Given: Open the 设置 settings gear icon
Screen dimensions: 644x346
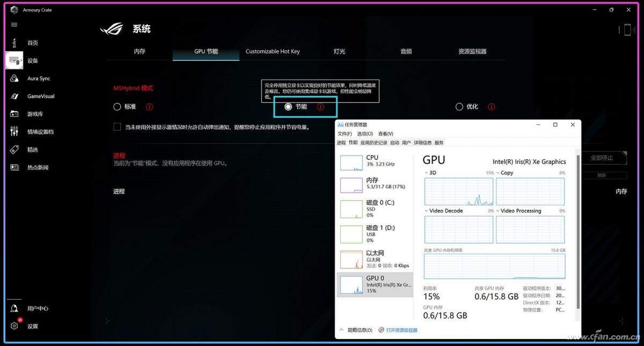Looking at the screenshot, I should pos(14,326).
